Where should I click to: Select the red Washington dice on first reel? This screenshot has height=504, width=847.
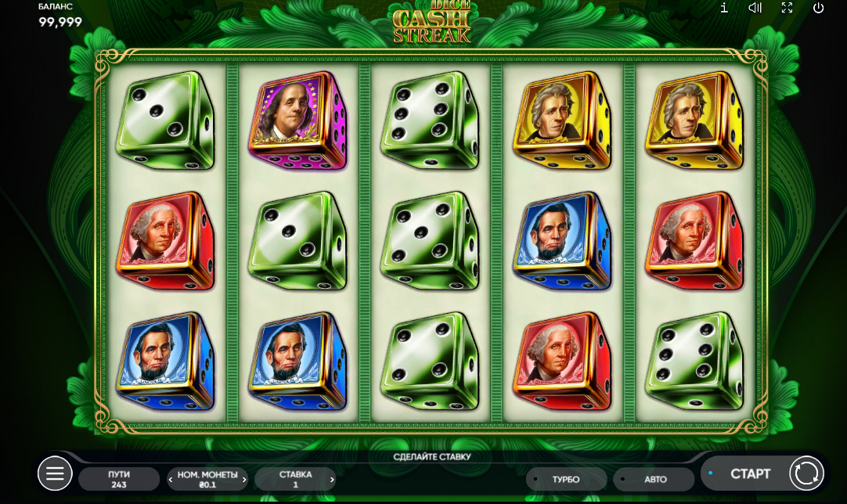(165, 241)
